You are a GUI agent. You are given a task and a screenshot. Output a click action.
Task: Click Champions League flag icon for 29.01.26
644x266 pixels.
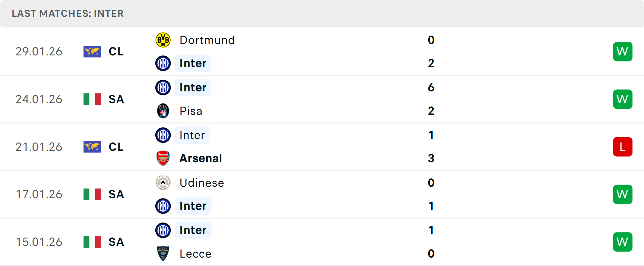pyautogui.click(x=92, y=52)
